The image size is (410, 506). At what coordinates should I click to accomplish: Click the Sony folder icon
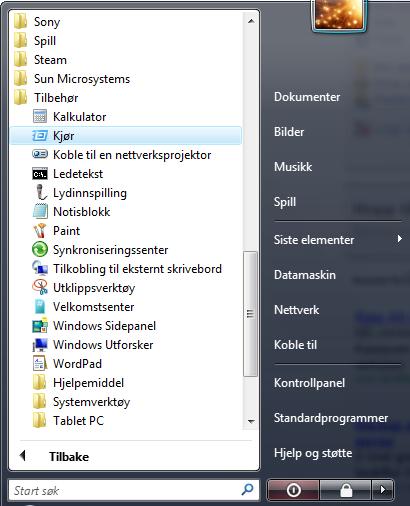(x=21, y=22)
